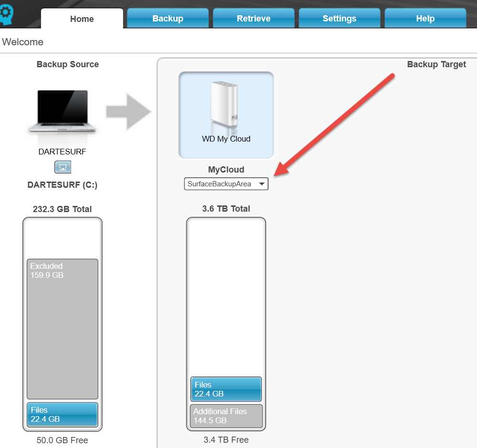Screen dimensions: 477x448
Task: Click target Files 22.4 GB blue segment
Action: (x=226, y=389)
